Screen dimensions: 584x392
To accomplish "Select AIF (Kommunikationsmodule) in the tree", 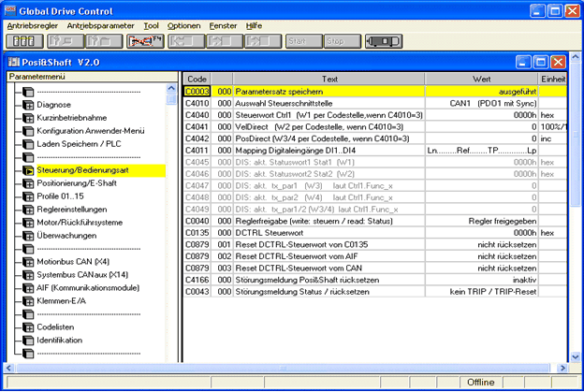I will tap(85, 289).
